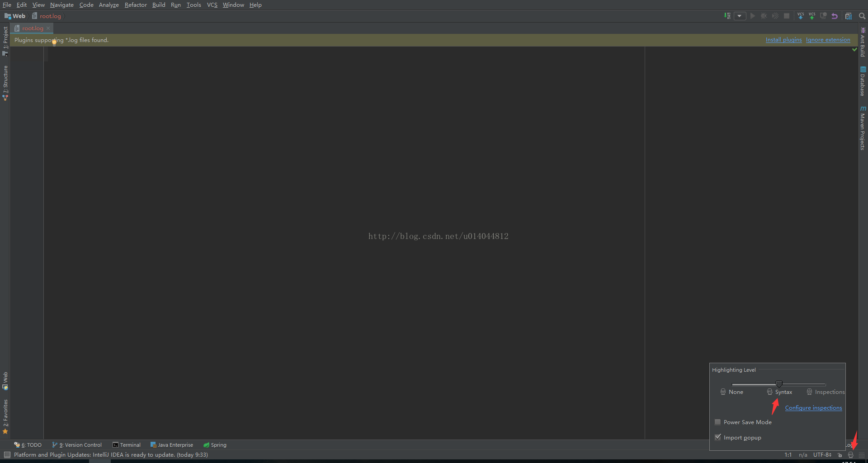Click Web in the navigation breadcrumb
868x463 pixels.
pos(15,16)
